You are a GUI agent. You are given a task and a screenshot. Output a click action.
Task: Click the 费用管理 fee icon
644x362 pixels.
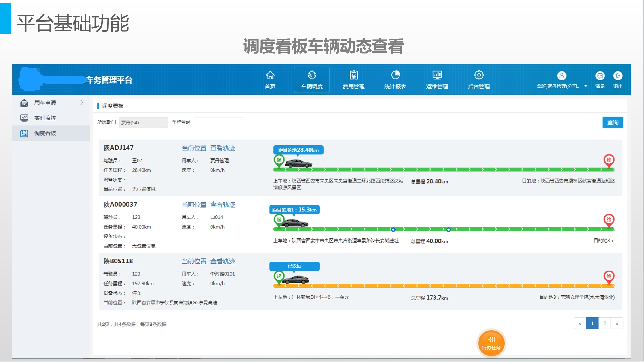click(353, 75)
